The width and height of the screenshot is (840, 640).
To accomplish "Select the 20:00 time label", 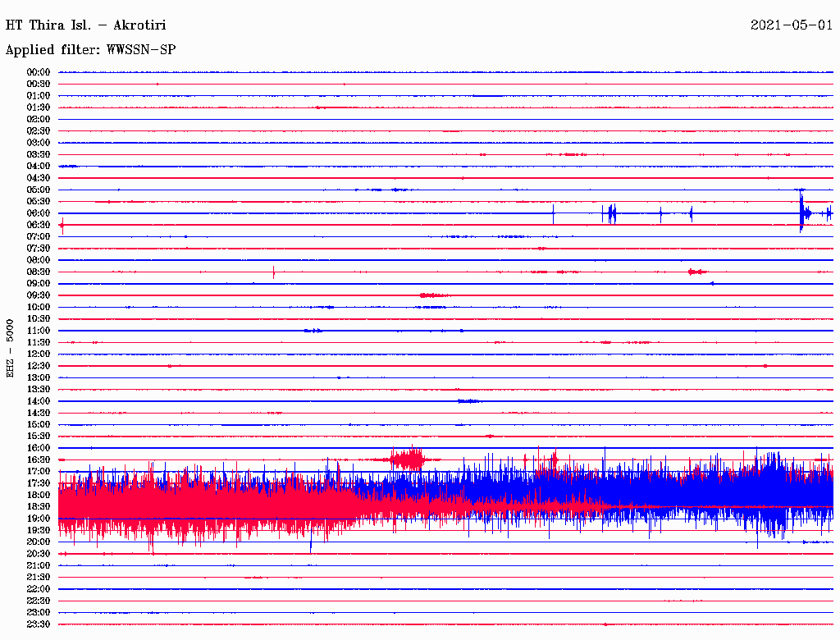I will tap(39, 542).
